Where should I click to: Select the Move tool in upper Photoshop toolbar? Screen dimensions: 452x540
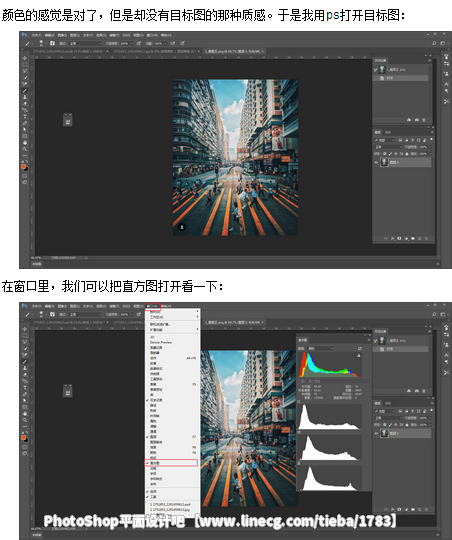click(25, 58)
